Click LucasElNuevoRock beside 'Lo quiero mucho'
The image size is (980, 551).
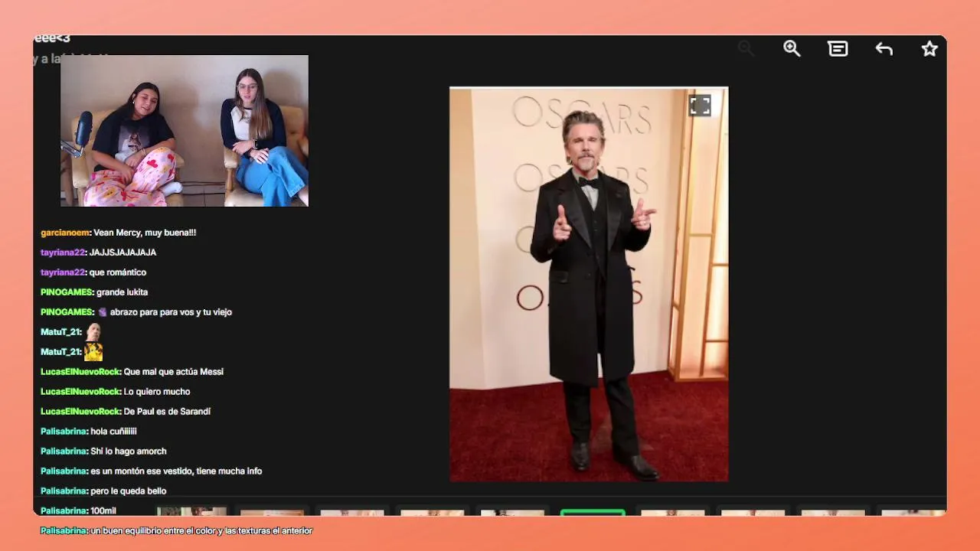[x=80, y=392]
